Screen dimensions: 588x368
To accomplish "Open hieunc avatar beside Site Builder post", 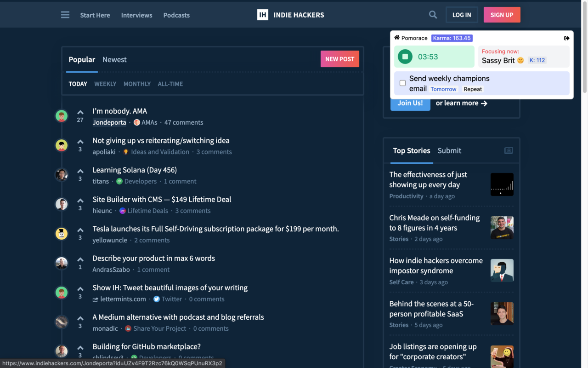I will click(x=62, y=204).
